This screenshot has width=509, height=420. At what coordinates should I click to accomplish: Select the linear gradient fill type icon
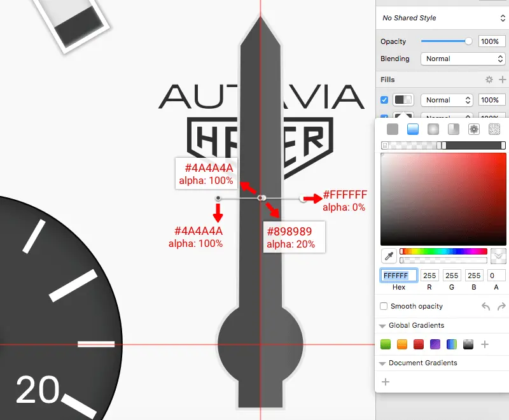point(412,129)
